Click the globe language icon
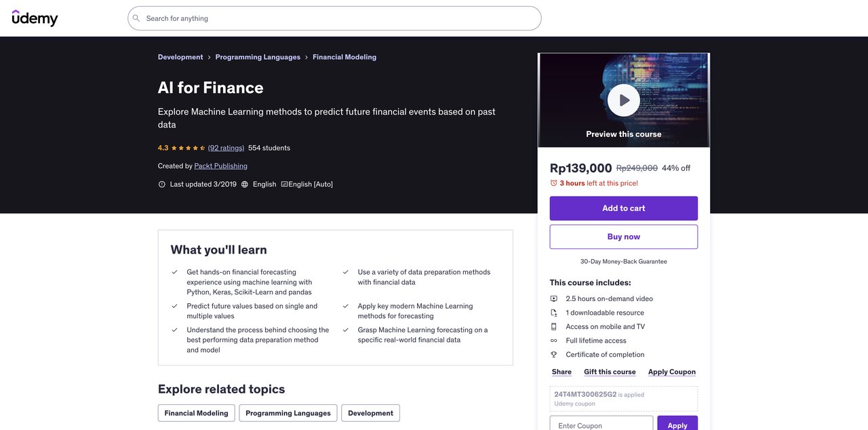The width and height of the screenshot is (868, 430). [244, 184]
